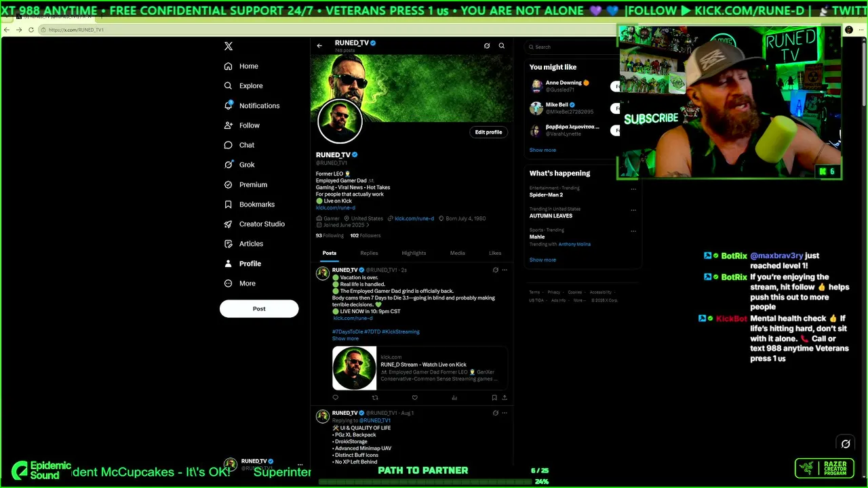Viewport: 868px width, 488px height.
Task: Bookmark the 'Vacation is over' post
Action: (x=494, y=398)
